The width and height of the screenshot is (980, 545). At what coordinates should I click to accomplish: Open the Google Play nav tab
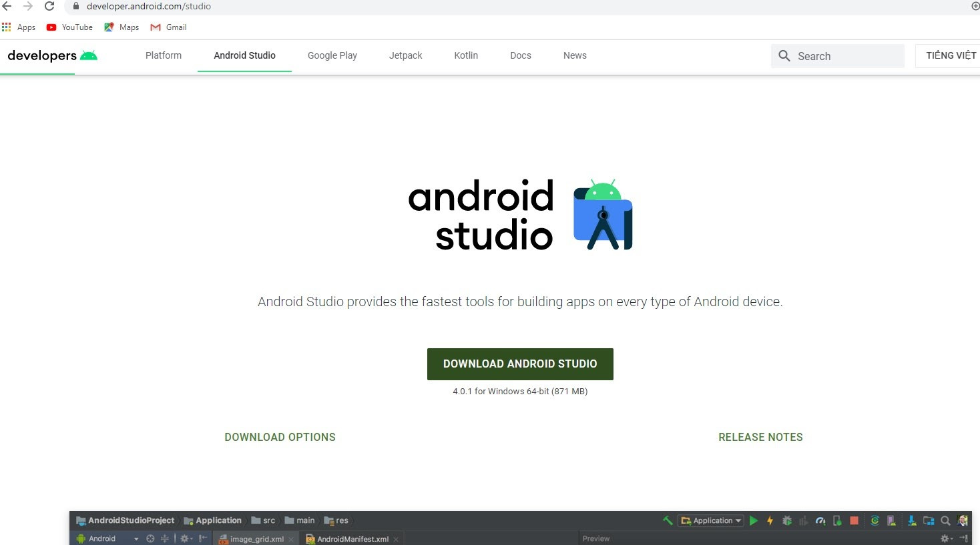coord(332,55)
